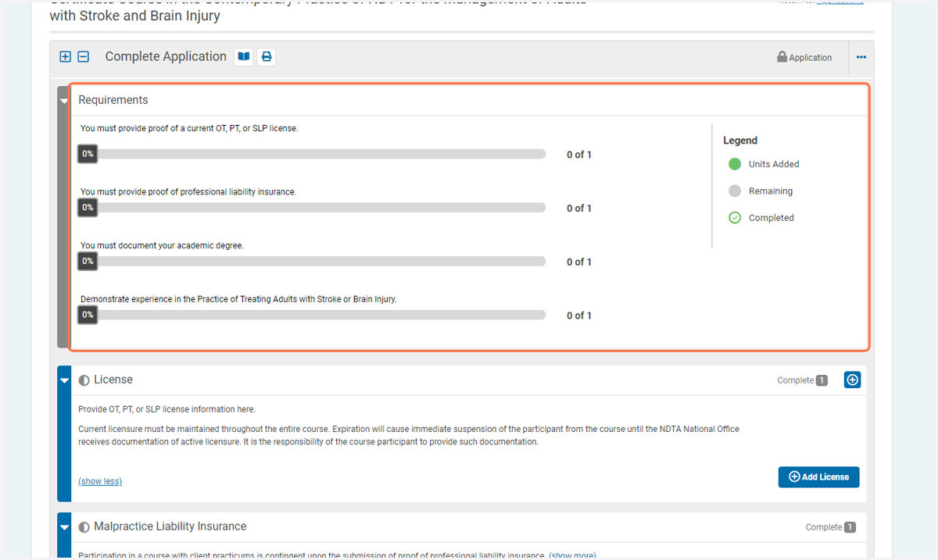
Task: Click 'Provide OT, PT, or SLP license information here.'
Action: coord(166,409)
